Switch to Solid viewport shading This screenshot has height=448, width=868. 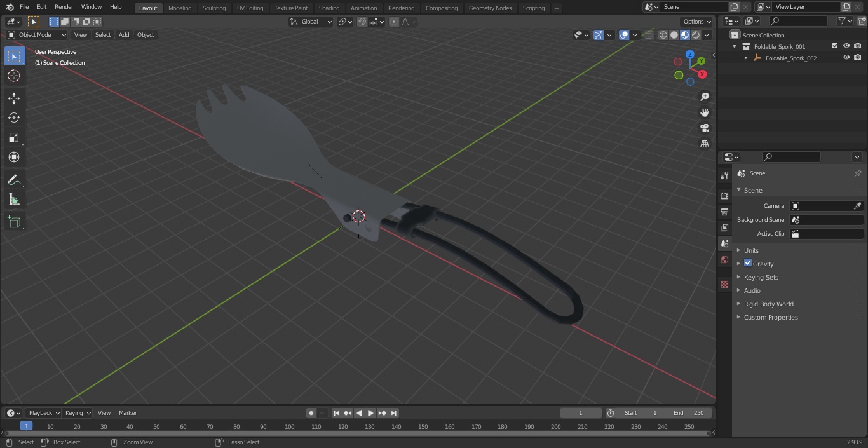[x=674, y=35]
